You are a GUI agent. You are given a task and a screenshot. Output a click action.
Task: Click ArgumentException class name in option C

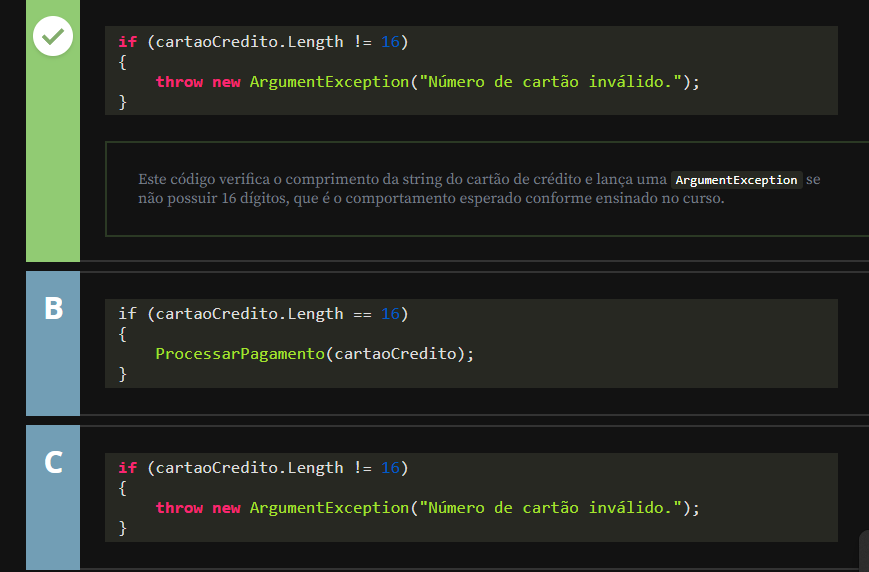click(329, 508)
